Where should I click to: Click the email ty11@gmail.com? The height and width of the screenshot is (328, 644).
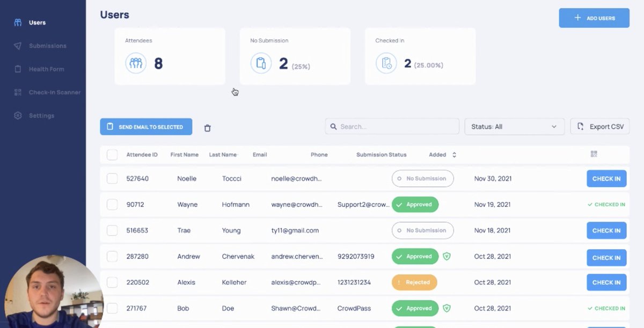click(295, 230)
